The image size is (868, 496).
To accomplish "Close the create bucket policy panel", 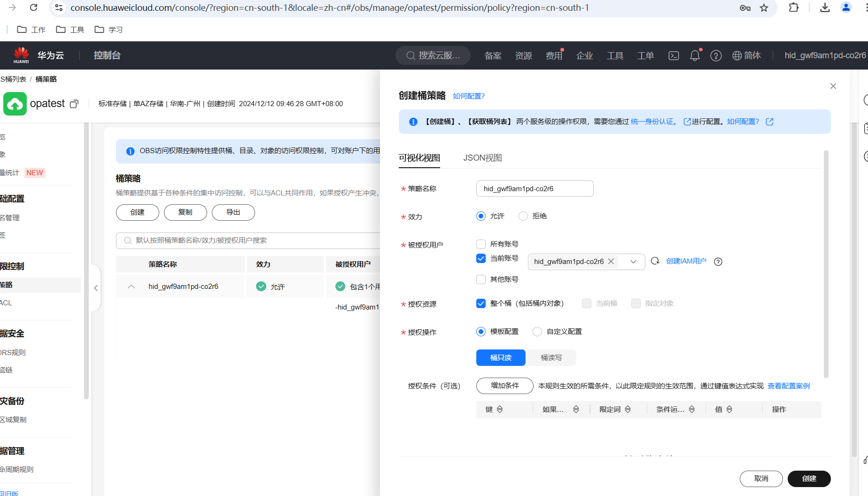I will (x=833, y=86).
